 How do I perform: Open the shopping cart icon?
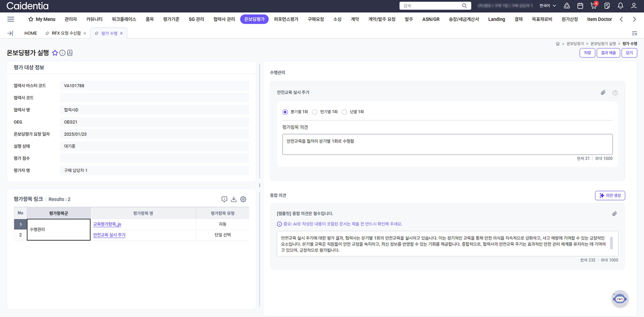(x=593, y=6)
